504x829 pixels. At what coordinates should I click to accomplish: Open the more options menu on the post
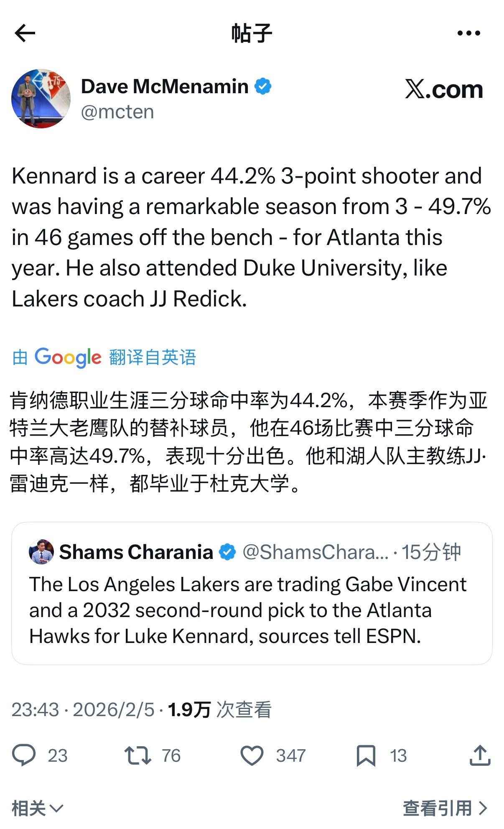[x=468, y=33]
